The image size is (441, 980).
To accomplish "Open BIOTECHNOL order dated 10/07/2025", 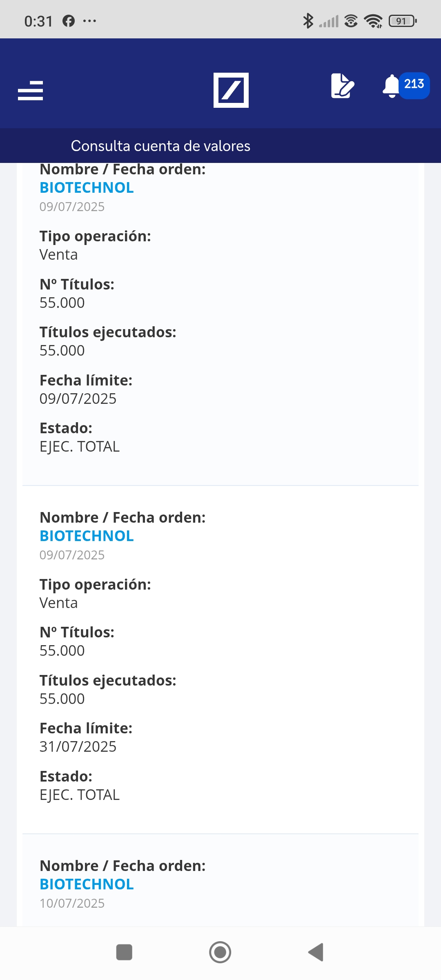I will click(87, 884).
